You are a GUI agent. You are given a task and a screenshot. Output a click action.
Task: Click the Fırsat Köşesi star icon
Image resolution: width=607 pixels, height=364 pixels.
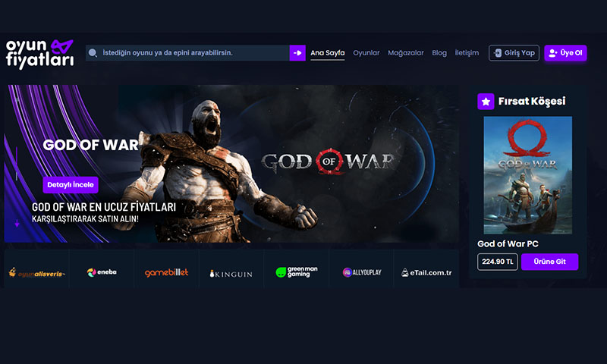click(486, 102)
